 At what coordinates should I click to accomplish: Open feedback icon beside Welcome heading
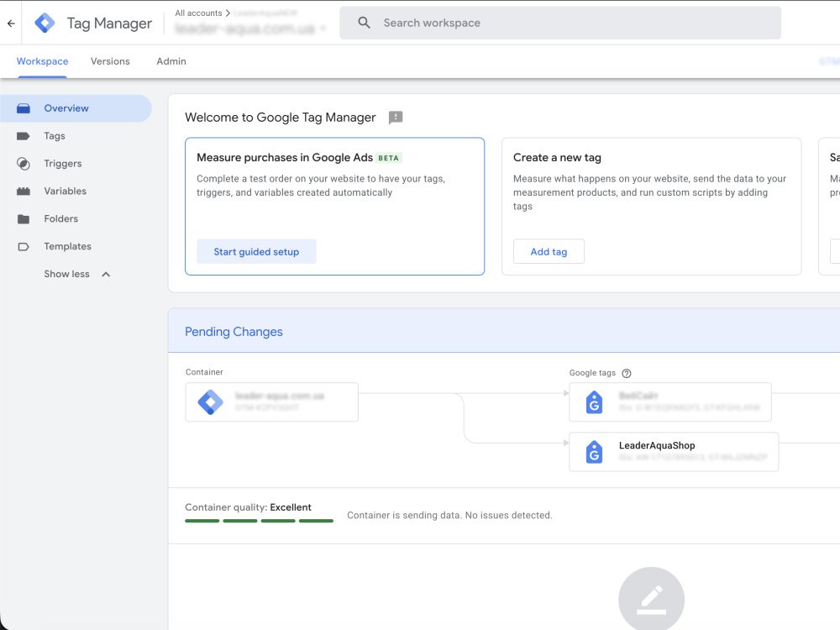coord(396,118)
